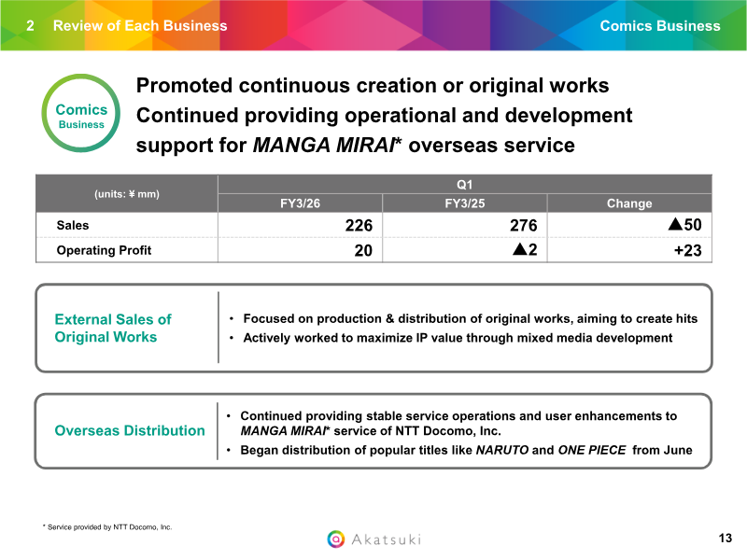Screen dimensions: 747x560
Task: Select the FY3/25 column header
Action: tap(464, 203)
